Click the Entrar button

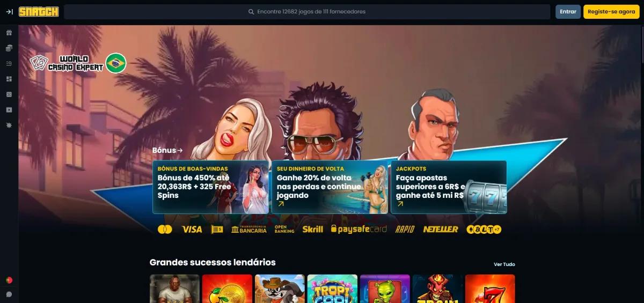(568, 12)
